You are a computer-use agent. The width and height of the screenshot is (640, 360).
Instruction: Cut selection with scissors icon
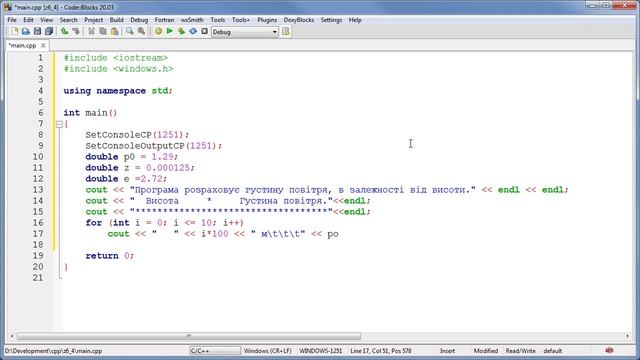[91, 31]
